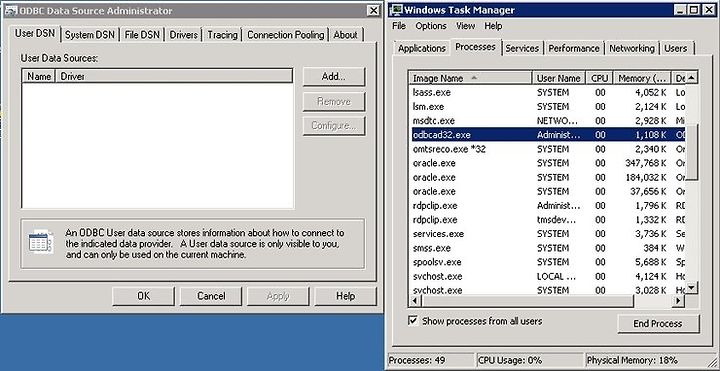Switch to the Performance tab
The height and width of the screenshot is (371, 720).
click(574, 48)
